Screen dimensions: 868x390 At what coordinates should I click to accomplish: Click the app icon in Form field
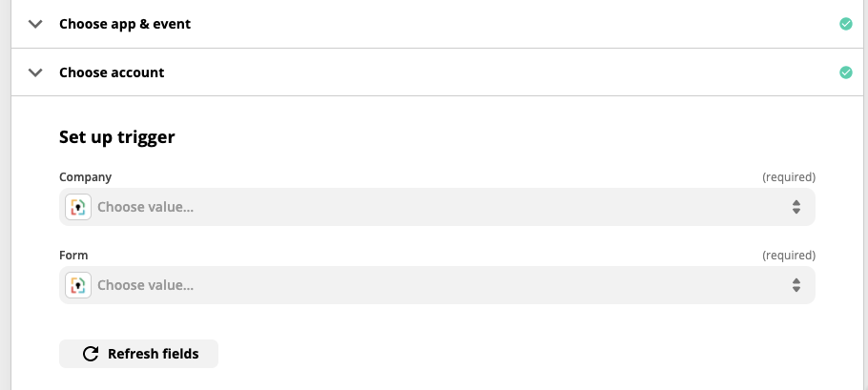point(78,285)
